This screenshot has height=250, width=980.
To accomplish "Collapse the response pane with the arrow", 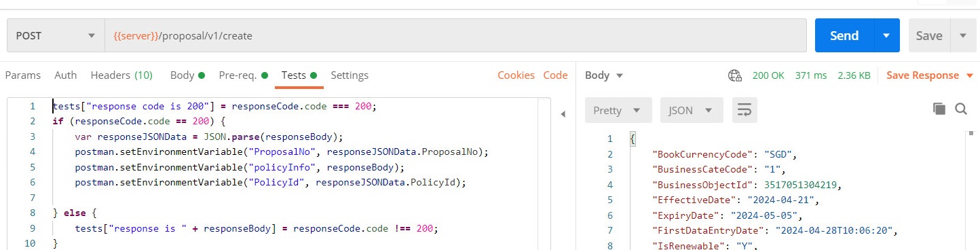I will point(563,114).
